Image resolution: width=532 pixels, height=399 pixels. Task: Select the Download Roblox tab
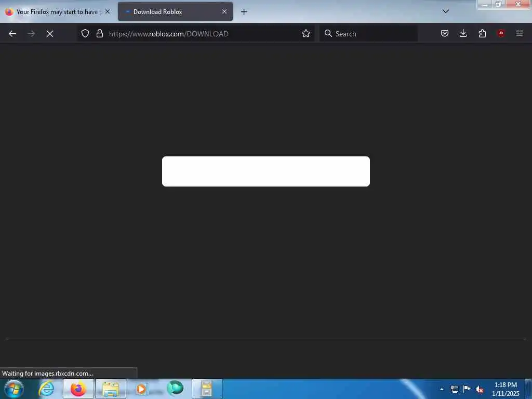[175, 12]
